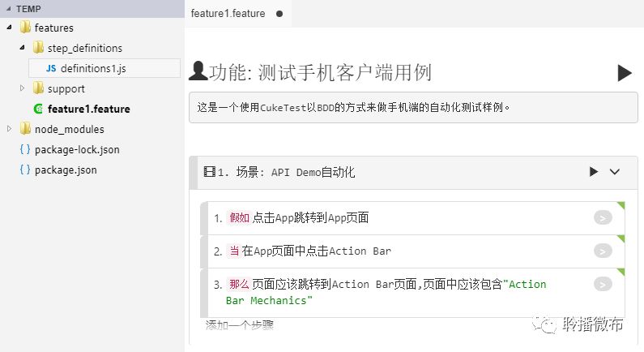Select the package.json file
The height and width of the screenshot is (352, 644).
click(x=58, y=170)
